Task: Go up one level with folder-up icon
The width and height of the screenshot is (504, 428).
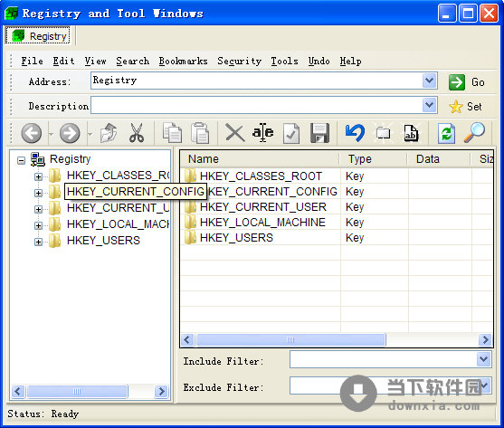Action: coord(108,133)
